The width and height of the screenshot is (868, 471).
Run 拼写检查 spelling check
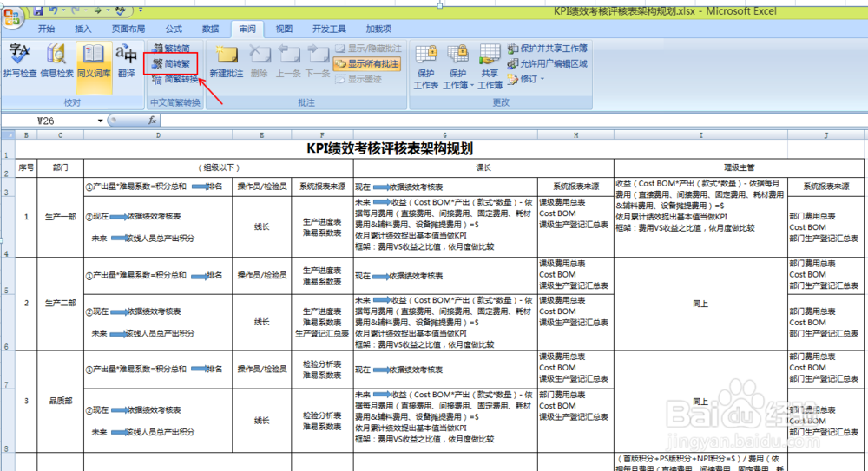(x=20, y=61)
